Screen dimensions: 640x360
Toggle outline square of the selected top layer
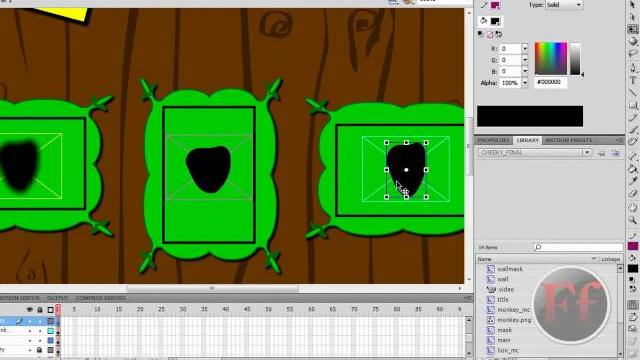[51, 321]
